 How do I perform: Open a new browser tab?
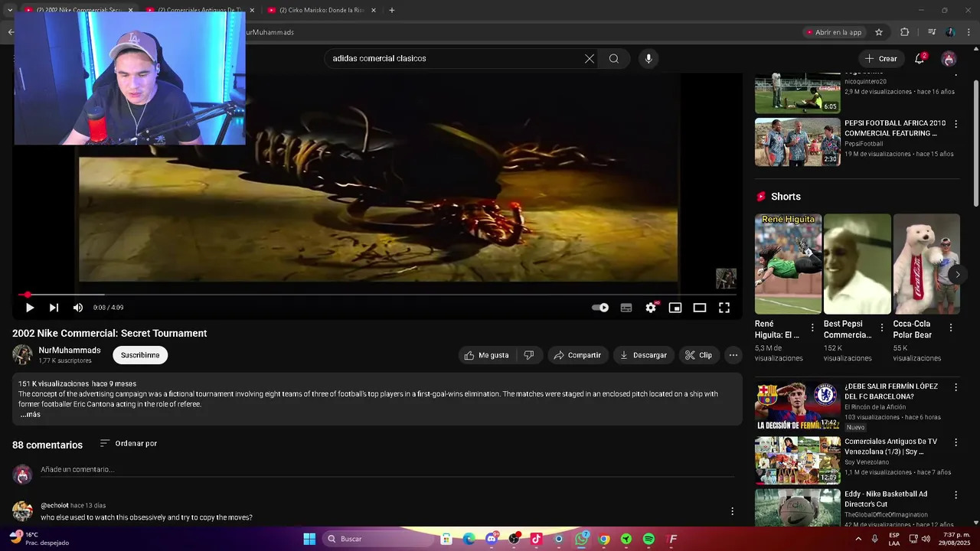click(x=392, y=10)
